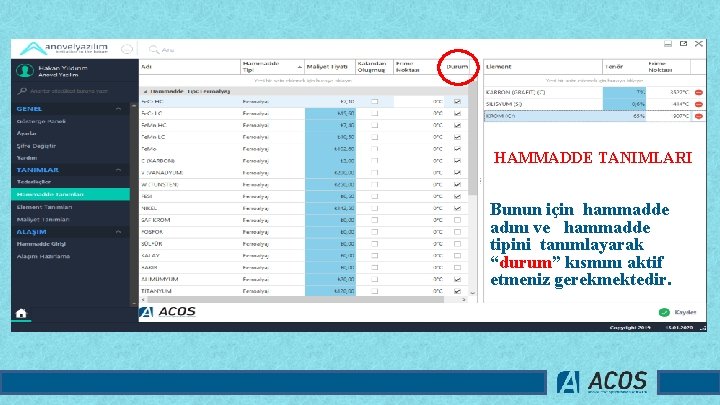The width and height of the screenshot is (720, 405).
Task: Select the SAF KROM row name cell
Action: click(x=190, y=220)
